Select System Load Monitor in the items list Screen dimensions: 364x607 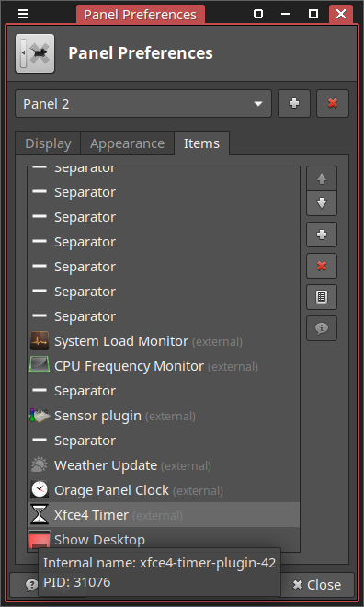pos(164,341)
